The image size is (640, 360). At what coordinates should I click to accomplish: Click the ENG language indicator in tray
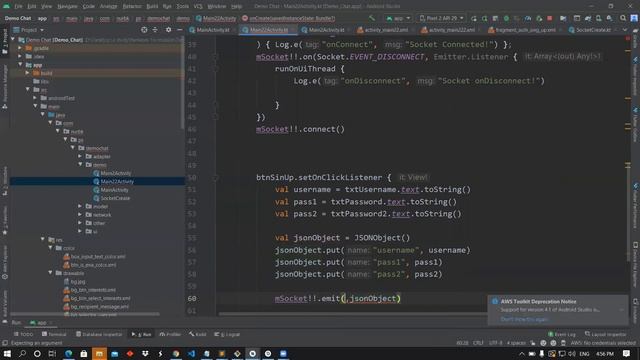(x=584, y=353)
